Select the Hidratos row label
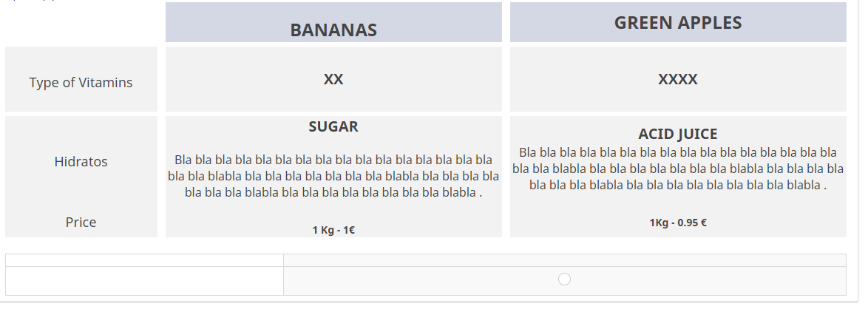Image resolution: width=868 pixels, height=312 pixels. [x=81, y=161]
